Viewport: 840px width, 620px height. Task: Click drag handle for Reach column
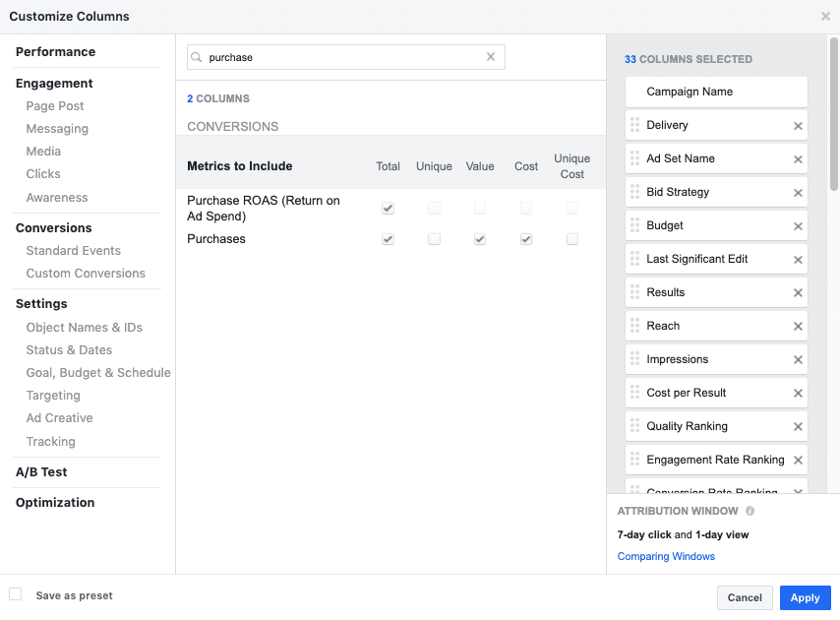(634, 326)
